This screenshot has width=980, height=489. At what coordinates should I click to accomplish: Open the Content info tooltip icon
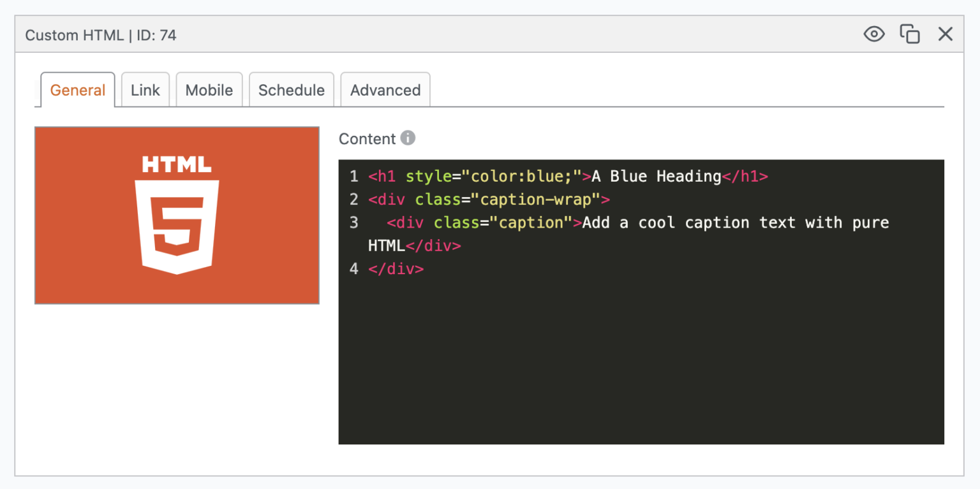point(408,138)
